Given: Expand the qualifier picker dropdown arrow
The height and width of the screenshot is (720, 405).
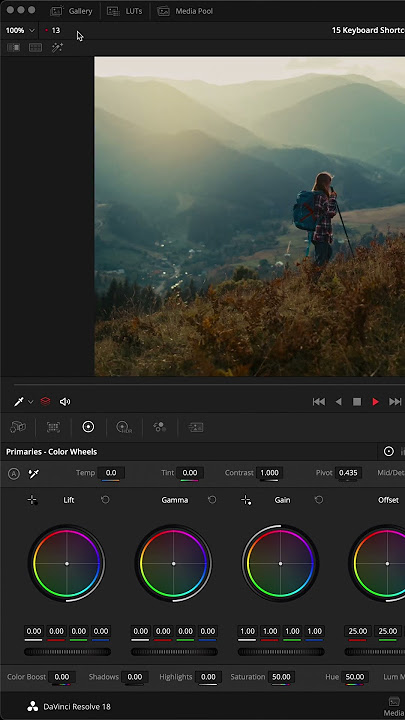Looking at the screenshot, I should coord(31,402).
